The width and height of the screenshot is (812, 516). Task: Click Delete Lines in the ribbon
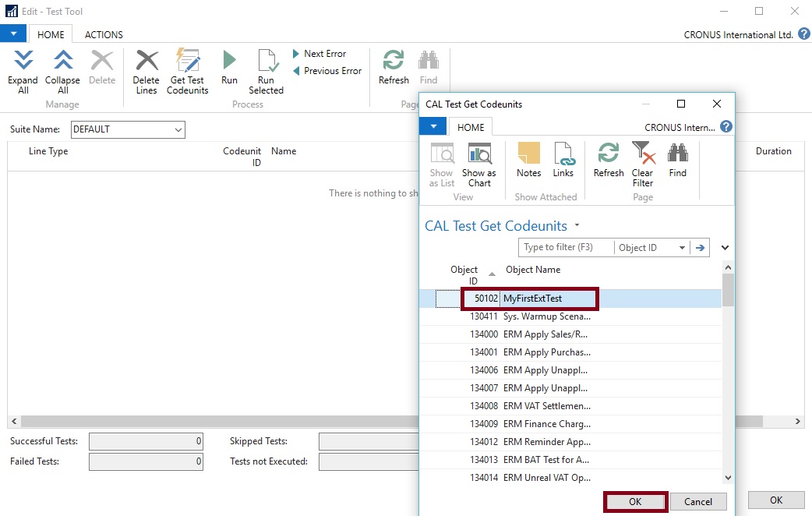point(146,62)
